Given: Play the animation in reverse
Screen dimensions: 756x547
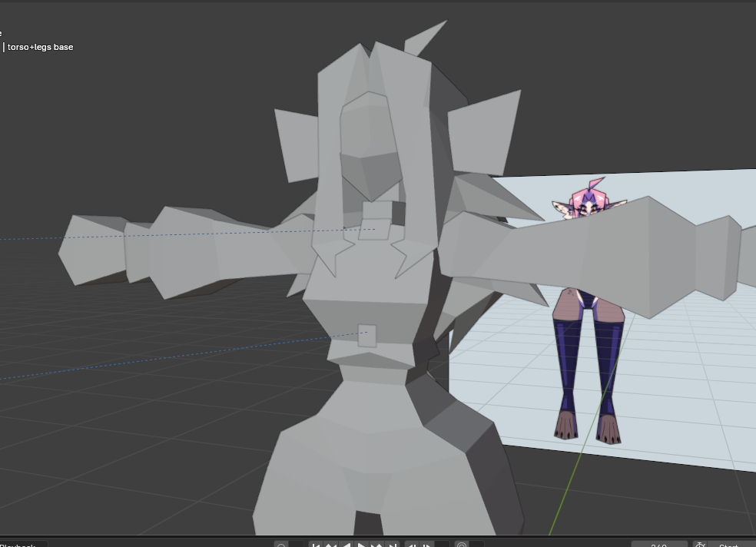Looking at the screenshot, I should pos(346,545).
